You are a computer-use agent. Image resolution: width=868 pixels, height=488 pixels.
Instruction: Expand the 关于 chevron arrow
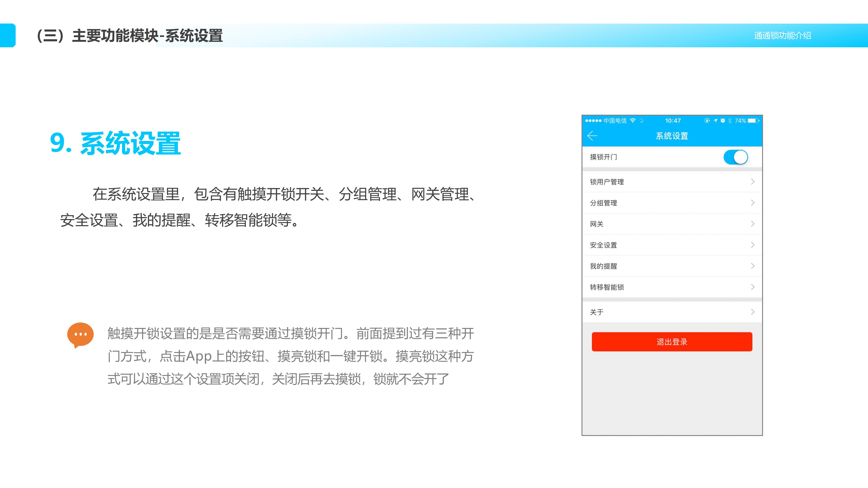coord(752,312)
